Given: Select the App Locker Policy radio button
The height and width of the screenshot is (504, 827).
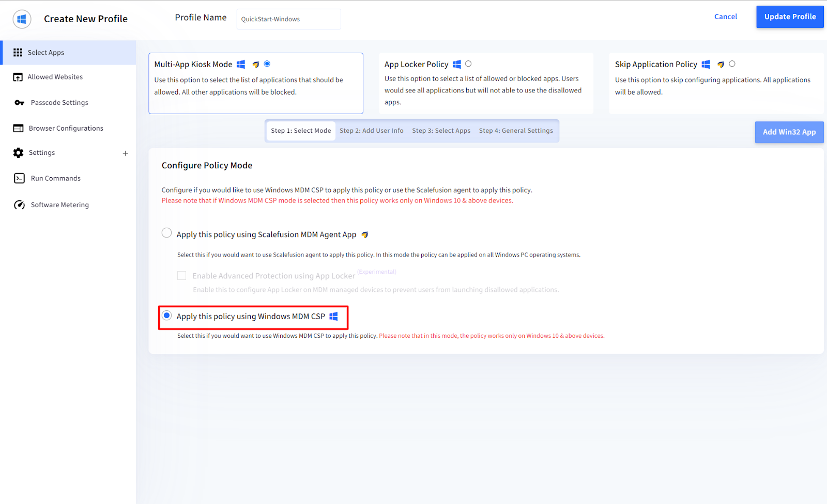Looking at the screenshot, I should pos(468,64).
